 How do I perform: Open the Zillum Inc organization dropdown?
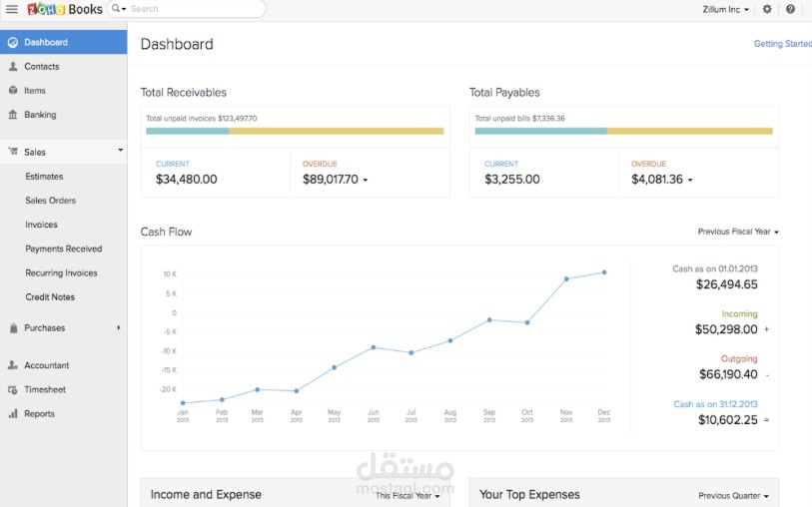pos(726,9)
